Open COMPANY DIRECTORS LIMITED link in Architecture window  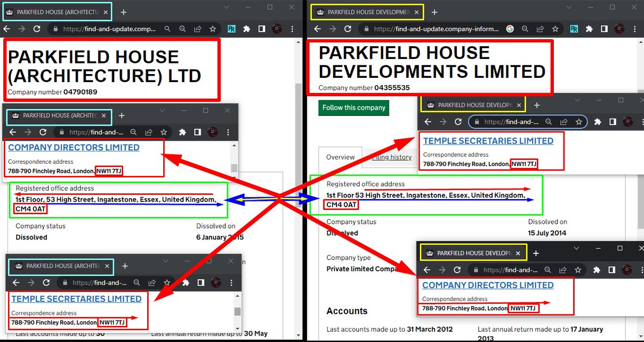click(74, 148)
